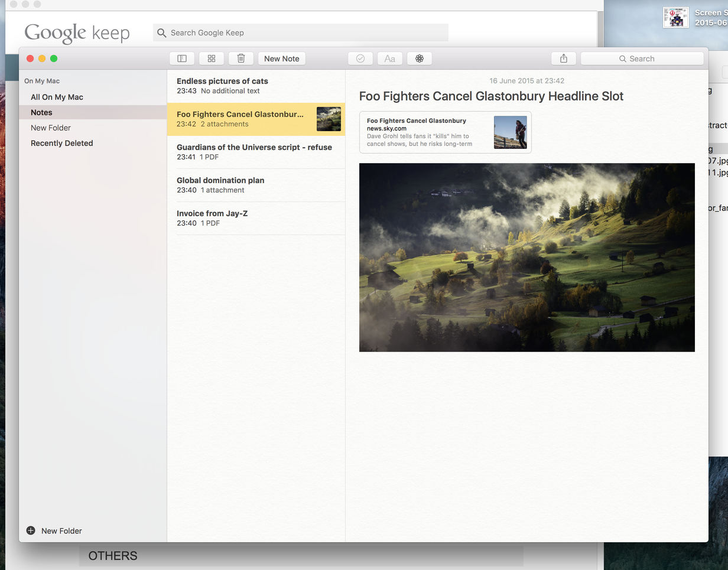Select the Foo Fighters note thumbnail in list
Viewport: 728px width, 570px height.
coord(329,119)
